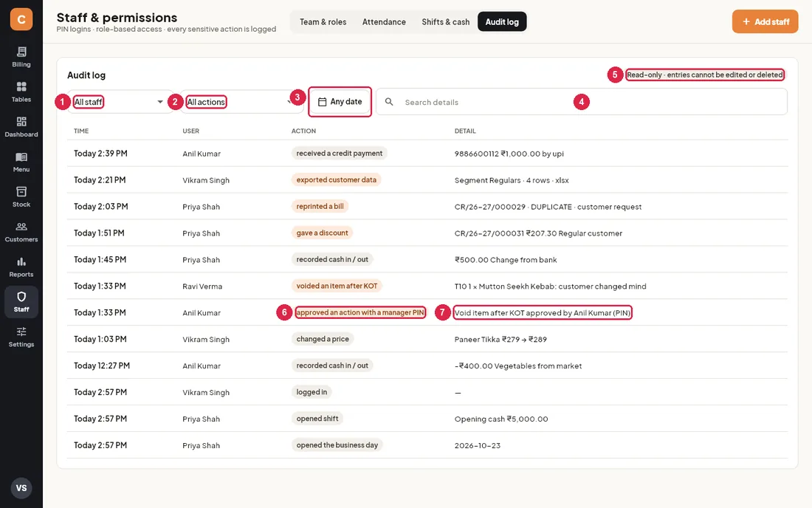
Task: Click the 'opened shift' tag
Action: 317,419
